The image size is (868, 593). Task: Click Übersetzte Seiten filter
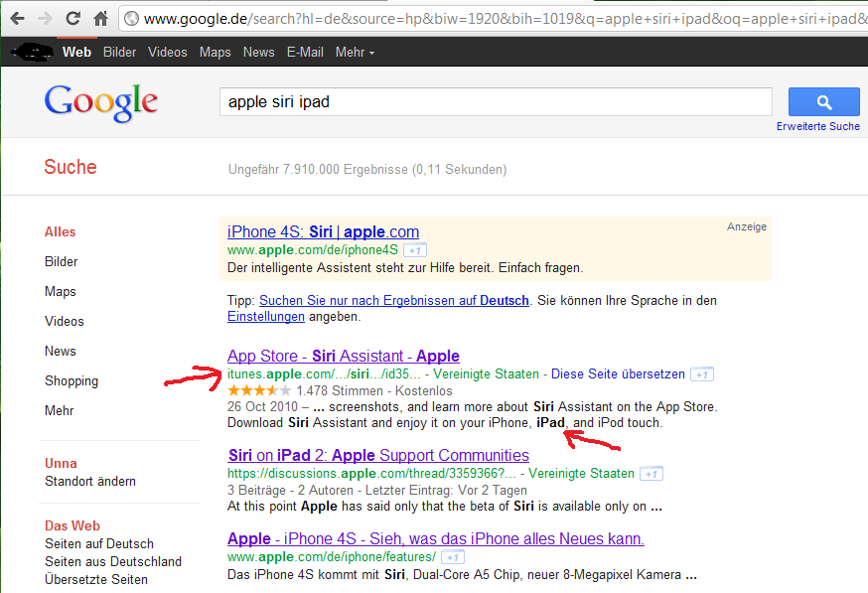96,580
